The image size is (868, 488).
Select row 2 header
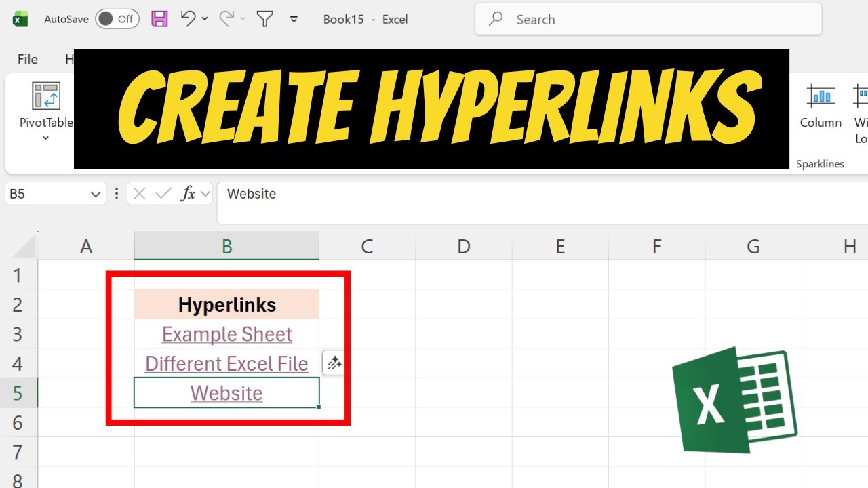(x=18, y=304)
